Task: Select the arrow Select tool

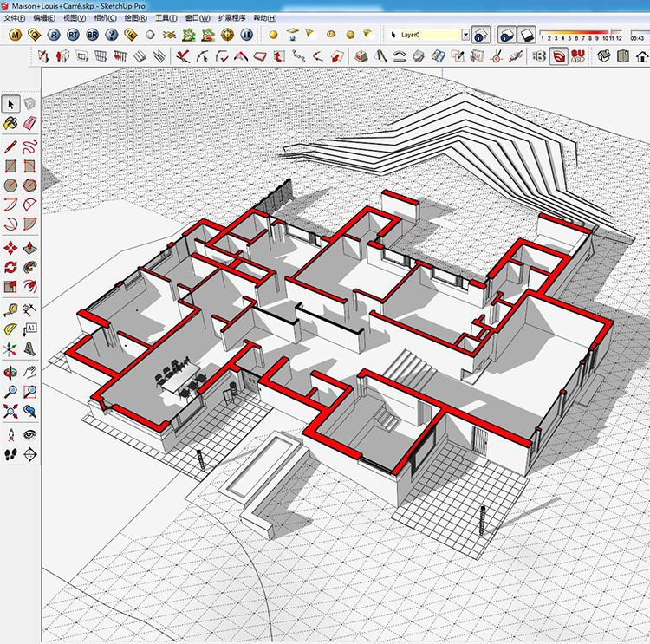Action: [10, 104]
